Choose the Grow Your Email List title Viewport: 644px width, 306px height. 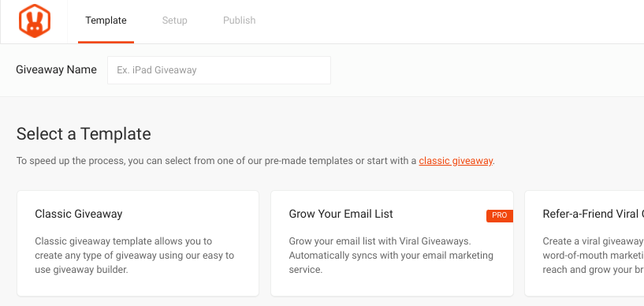(x=341, y=214)
